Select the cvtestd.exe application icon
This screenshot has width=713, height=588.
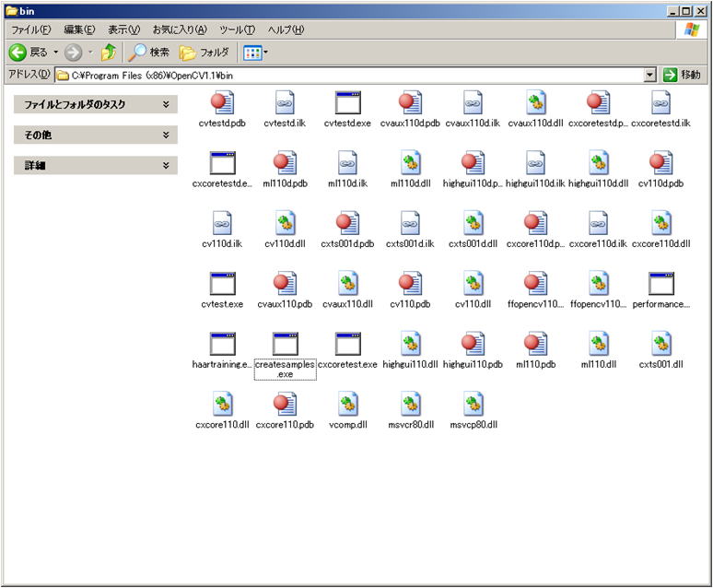click(x=348, y=103)
